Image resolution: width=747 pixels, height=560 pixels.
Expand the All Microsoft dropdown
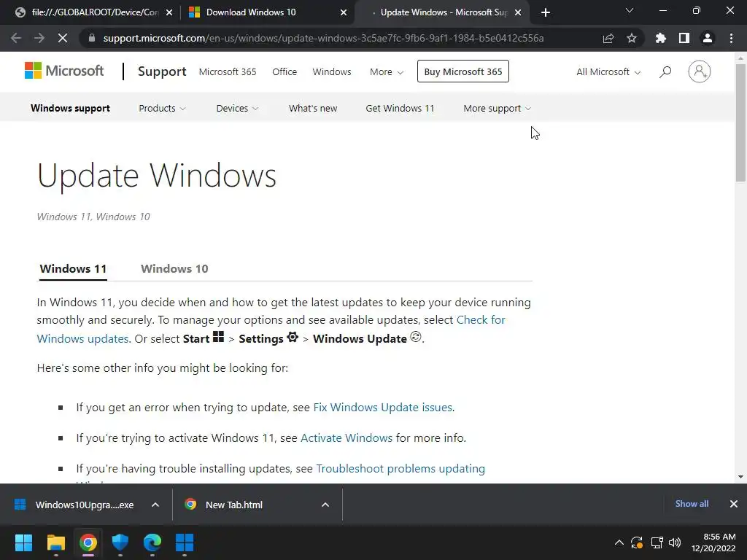point(608,72)
